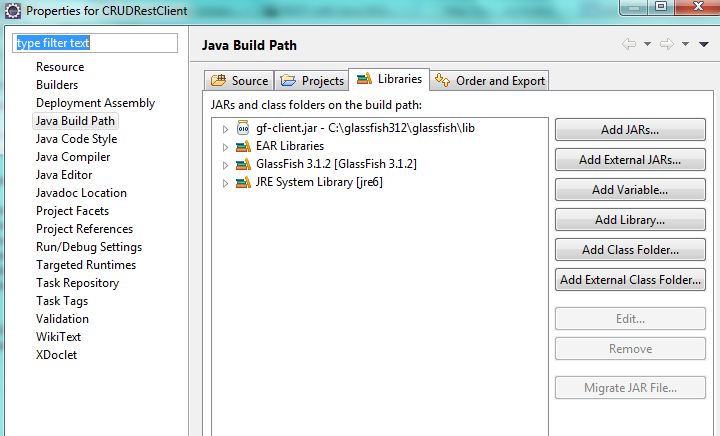The height and width of the screenshot is (436, 720).
Task: Click the JRE System Library icon
Action: [x=243, y=182]
